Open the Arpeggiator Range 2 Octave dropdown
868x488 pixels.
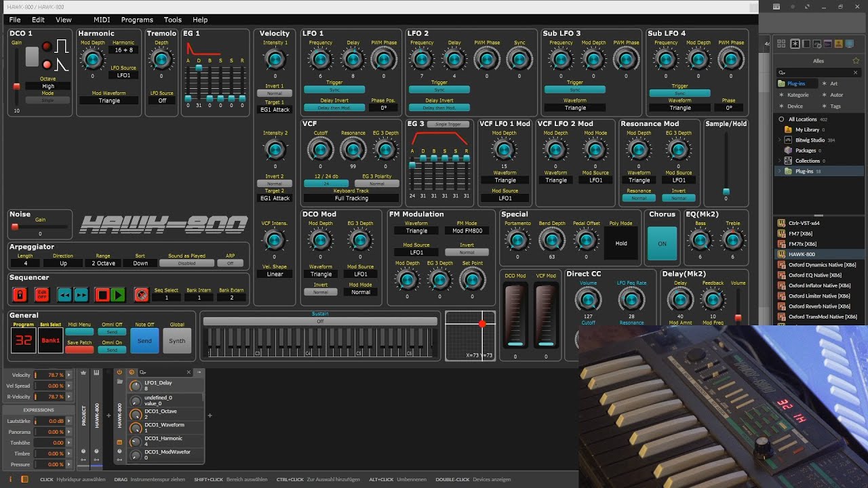click(x=104, y=263)
